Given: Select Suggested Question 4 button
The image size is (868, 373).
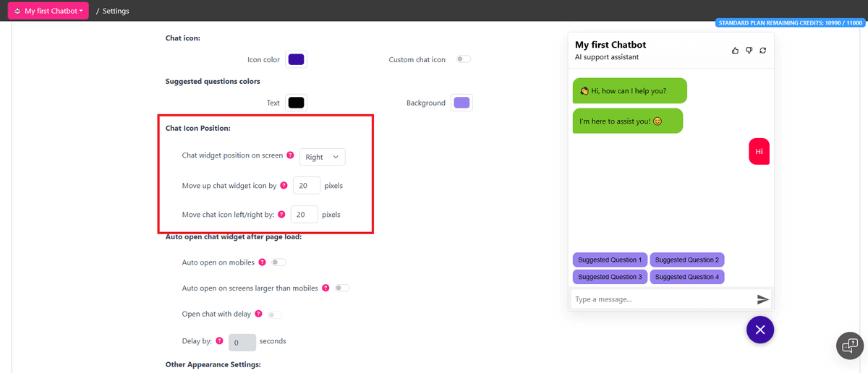Looking at the screenshot, I should coord(686,277).
